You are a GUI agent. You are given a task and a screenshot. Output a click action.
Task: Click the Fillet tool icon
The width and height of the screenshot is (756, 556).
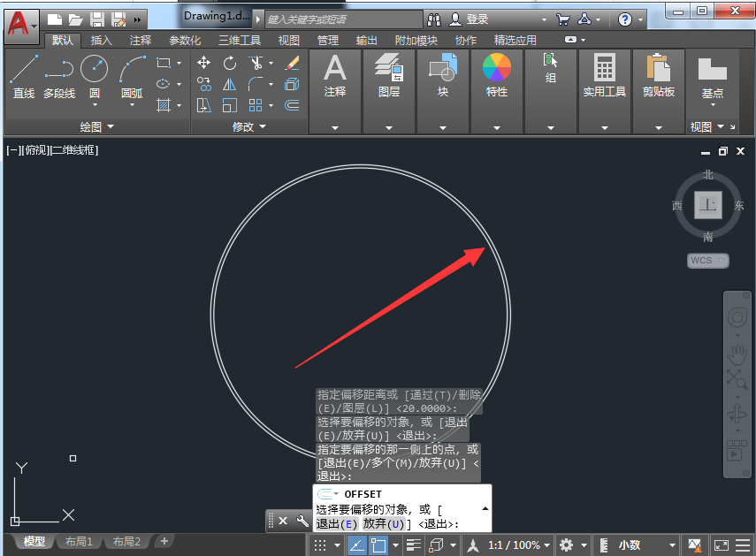coord(256,84)
